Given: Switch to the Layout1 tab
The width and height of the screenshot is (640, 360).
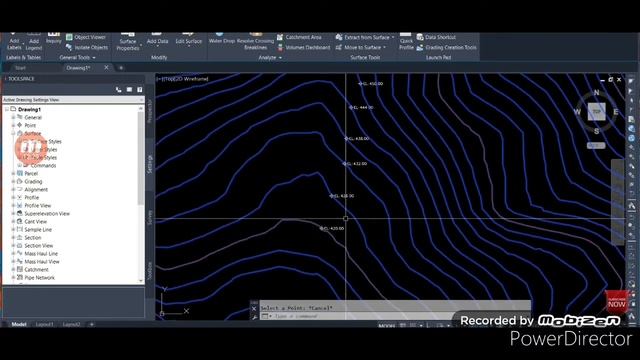Looking at the screenshot, I should tap(44, 324).
